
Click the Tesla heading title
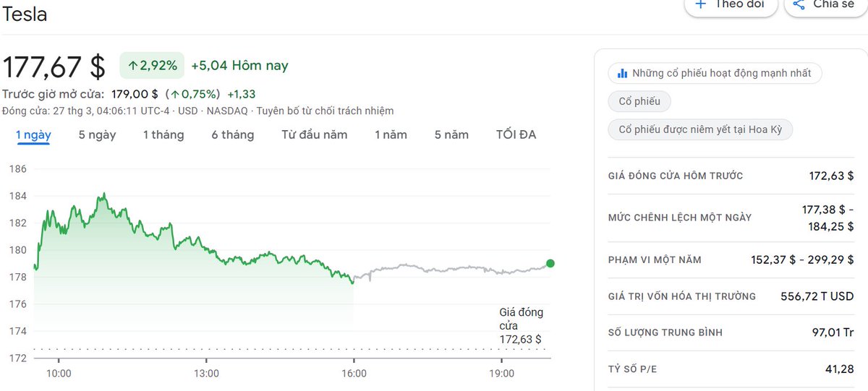click(x=25, y=14)
